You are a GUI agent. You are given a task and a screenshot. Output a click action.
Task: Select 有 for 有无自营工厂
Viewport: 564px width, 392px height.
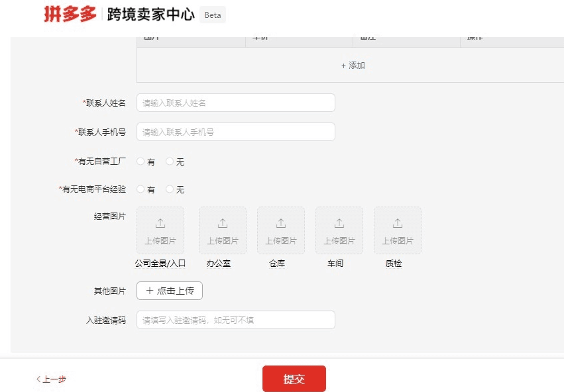tap(140, 161)
